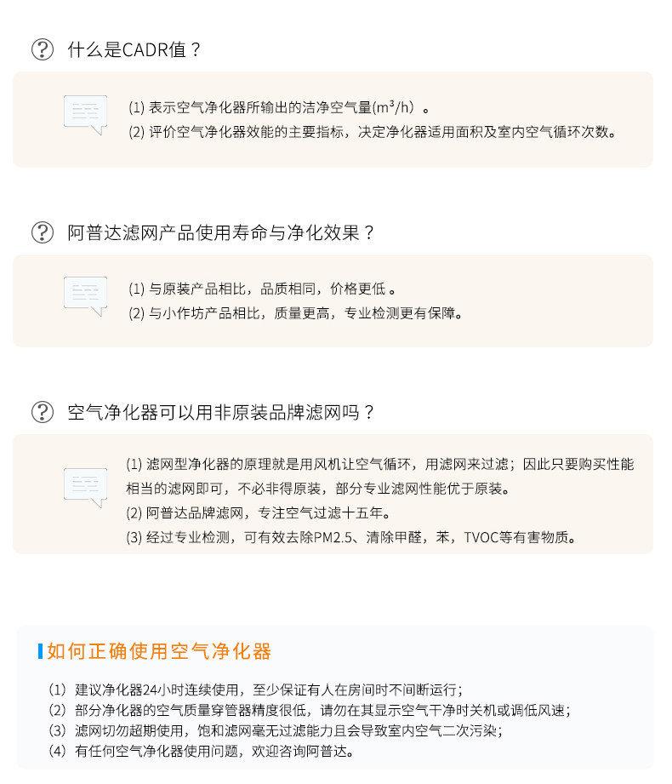Click the tip 建议净化器24小时连续使用

[x=255, y=690]
